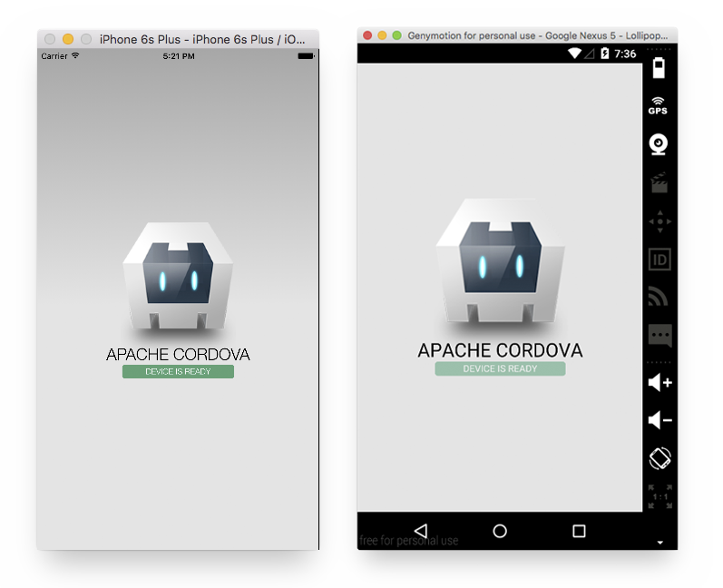Click the Genymotion window title bar text

click(x=538, y=35)
